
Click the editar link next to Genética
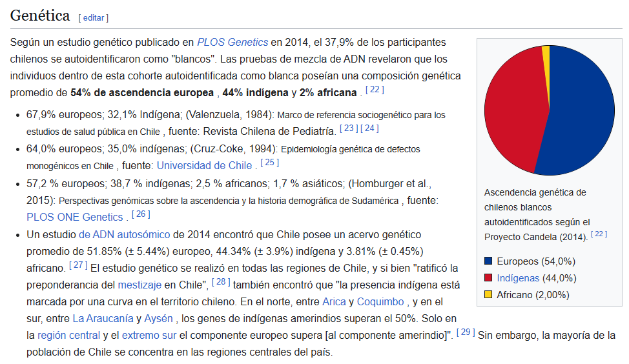click(x=94, y=17)
